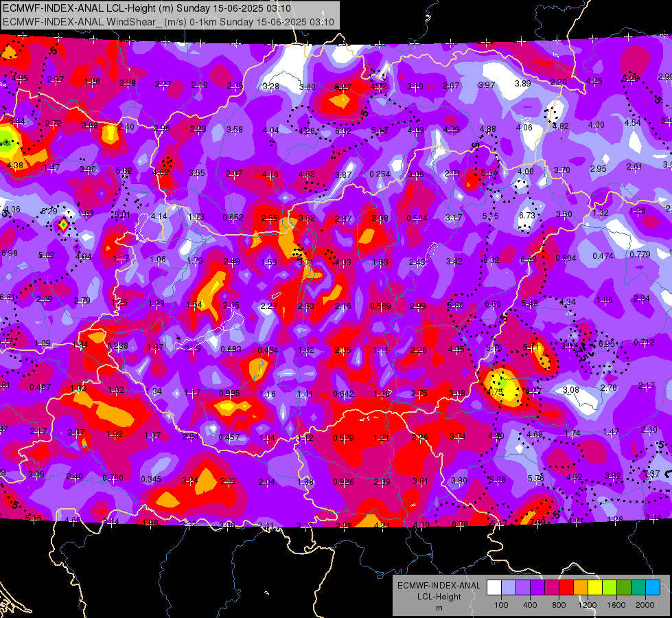This screenshot has width=672, height=618.
Task: Click the LCL-Height label in the legend
Action: 439,597
